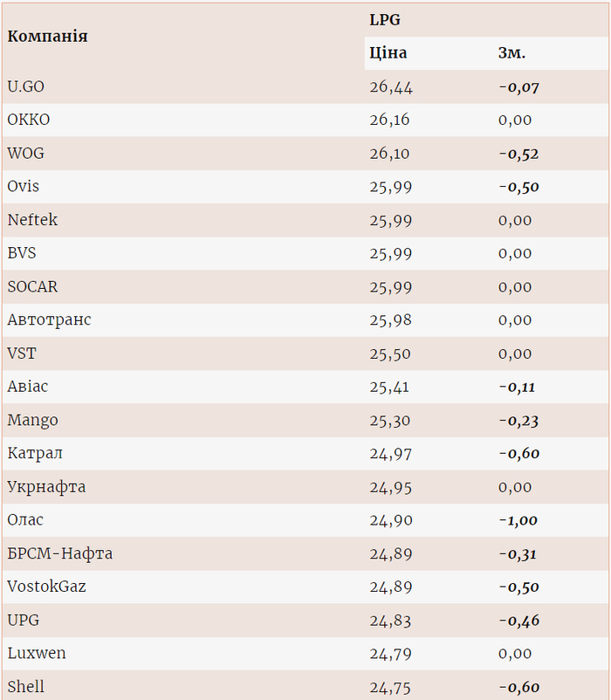Screen dimensions: 611x700
Task: Click the Автотранс company cell
Action: point(49,319)
